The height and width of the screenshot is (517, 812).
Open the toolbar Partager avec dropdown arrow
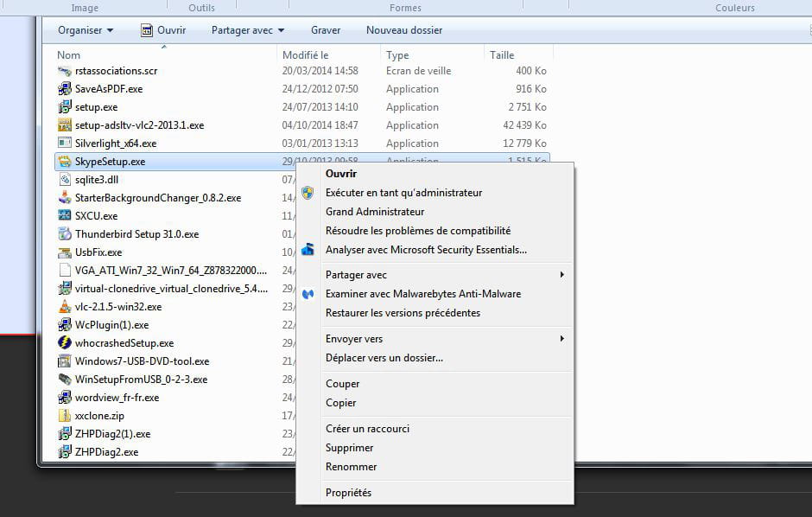coord(282,30)
